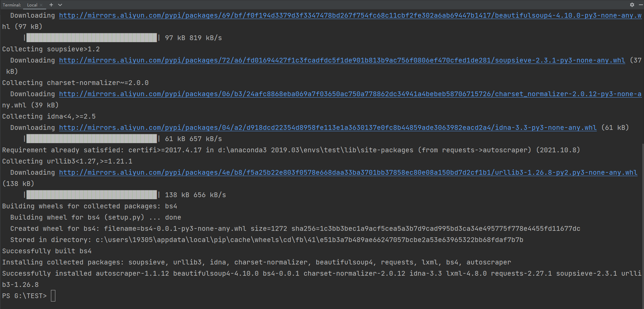
Task: Switch to the Local terminal tab
Action: (x=32, y=5)
